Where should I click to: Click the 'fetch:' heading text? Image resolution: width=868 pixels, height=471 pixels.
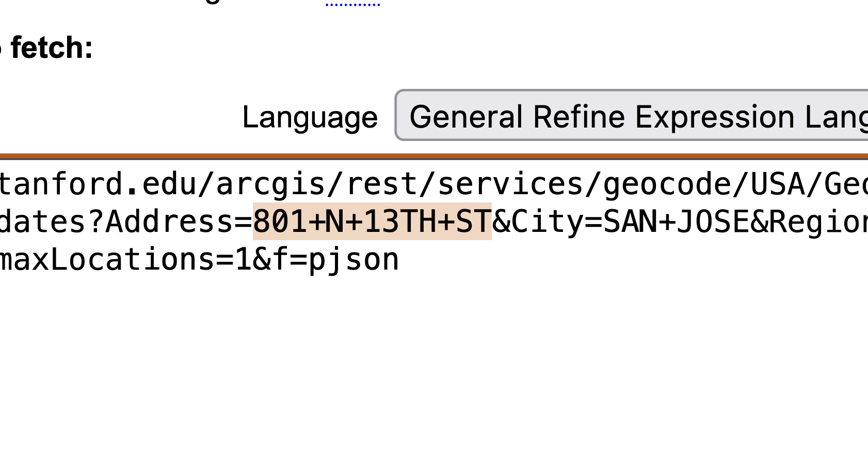point(52,48)
